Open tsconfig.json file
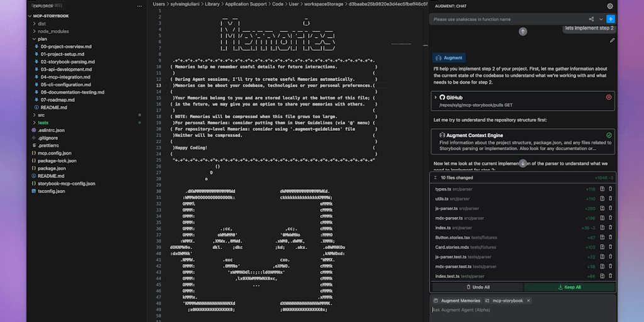644x322 pixels. (52, 191)
